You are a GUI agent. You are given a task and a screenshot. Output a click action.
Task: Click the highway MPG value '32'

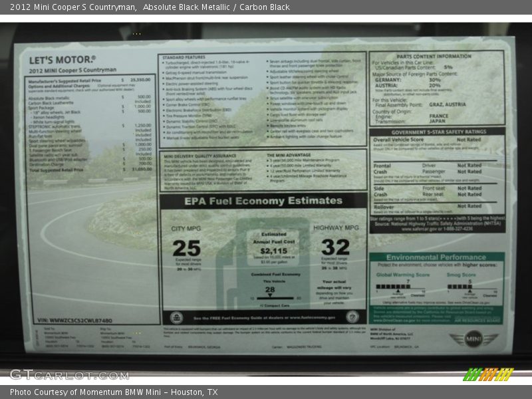pos(335,247)
